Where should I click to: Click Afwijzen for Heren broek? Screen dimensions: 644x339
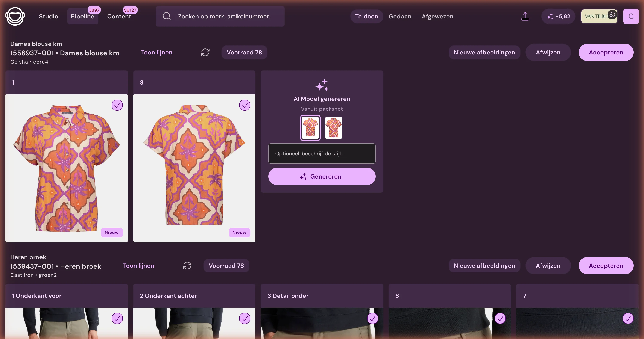tap(548, 266)
